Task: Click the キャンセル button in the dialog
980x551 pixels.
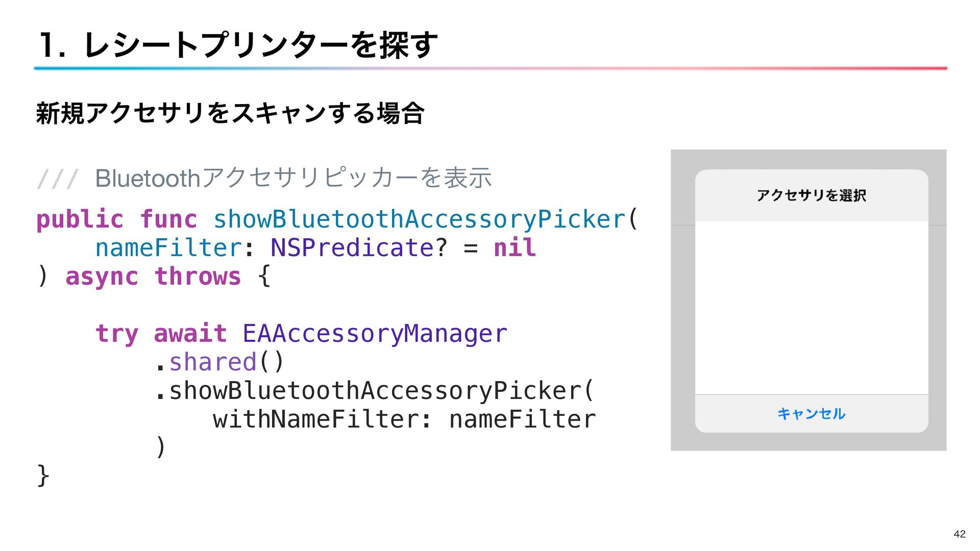Action: coord(811,413)
